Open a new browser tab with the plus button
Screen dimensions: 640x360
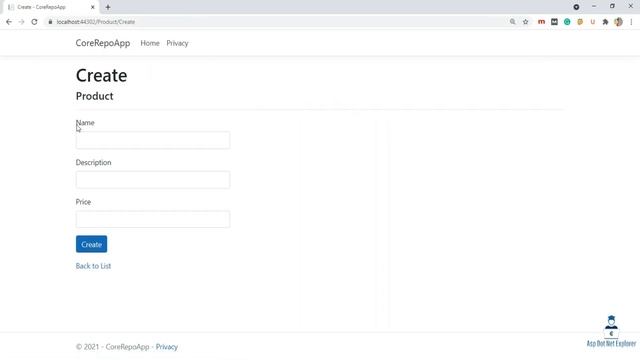point(108,7)
